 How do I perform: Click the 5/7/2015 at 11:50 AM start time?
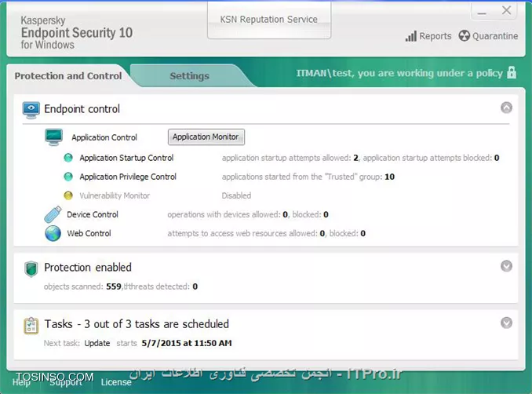point(187,343)
